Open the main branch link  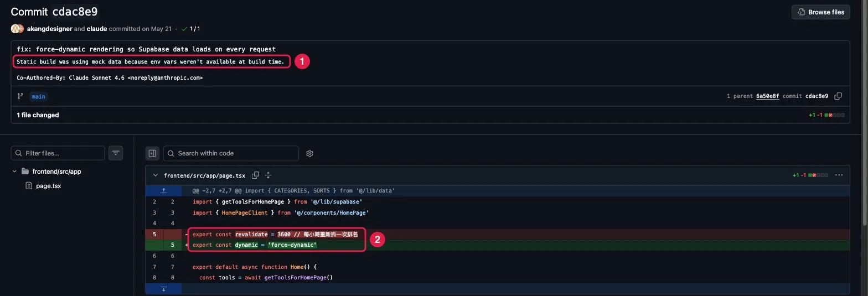click(x=38, y=96)
